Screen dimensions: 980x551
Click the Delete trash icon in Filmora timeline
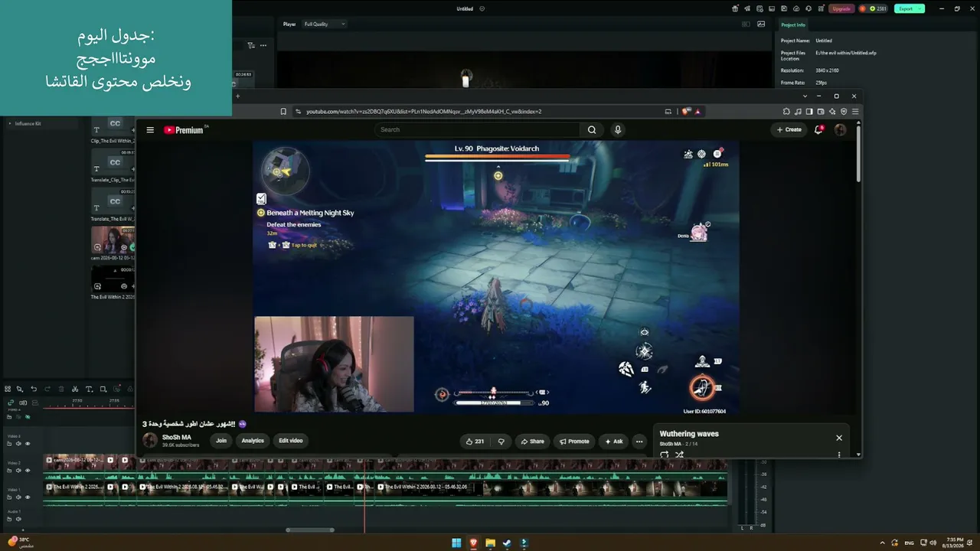click(61, 389)
